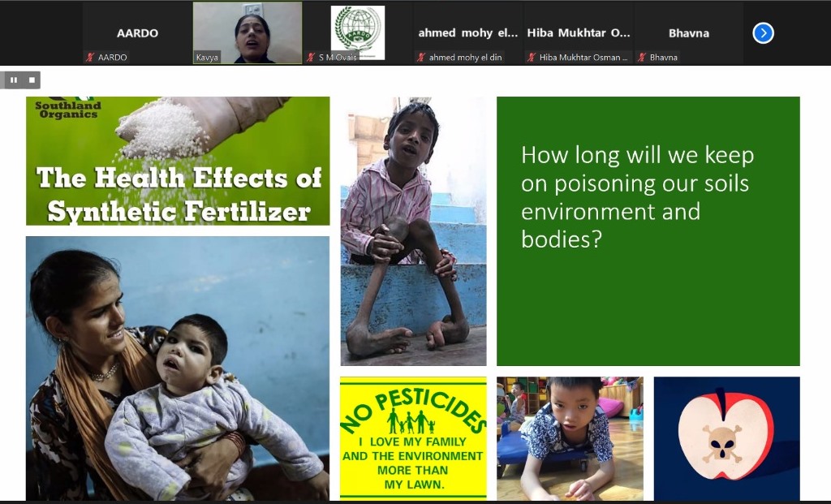Select the Bhavna participant tile
This screenshot has height=504, width=831.
click(688, 32)
